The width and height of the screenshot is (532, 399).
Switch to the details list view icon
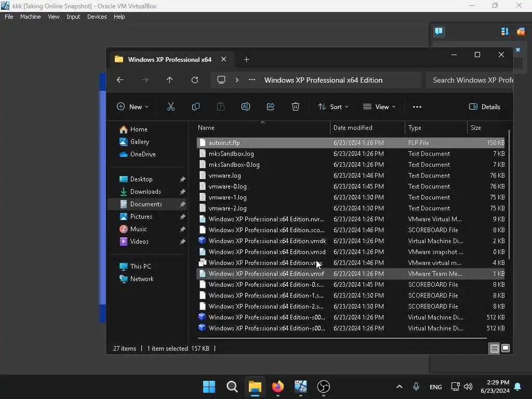click(x=495, y=349)
